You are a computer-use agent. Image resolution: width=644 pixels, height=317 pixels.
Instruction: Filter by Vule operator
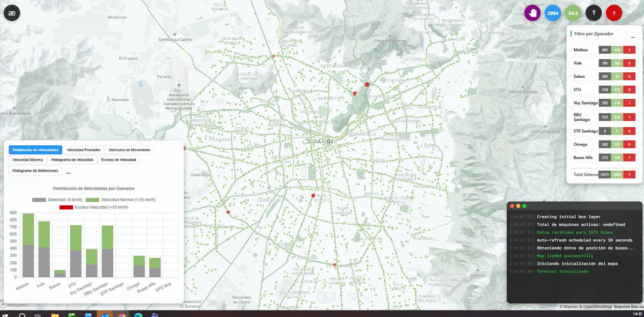point(604,63)
